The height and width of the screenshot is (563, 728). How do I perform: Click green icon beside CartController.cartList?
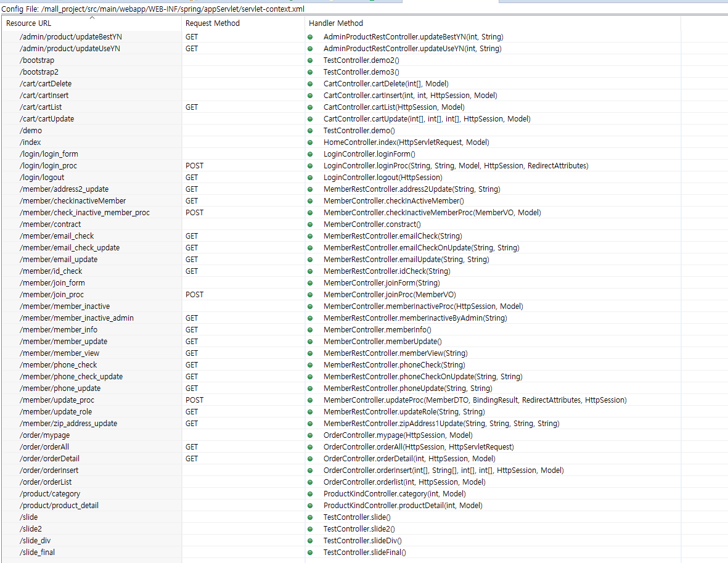pyautogui.click(x=310, y=107)
